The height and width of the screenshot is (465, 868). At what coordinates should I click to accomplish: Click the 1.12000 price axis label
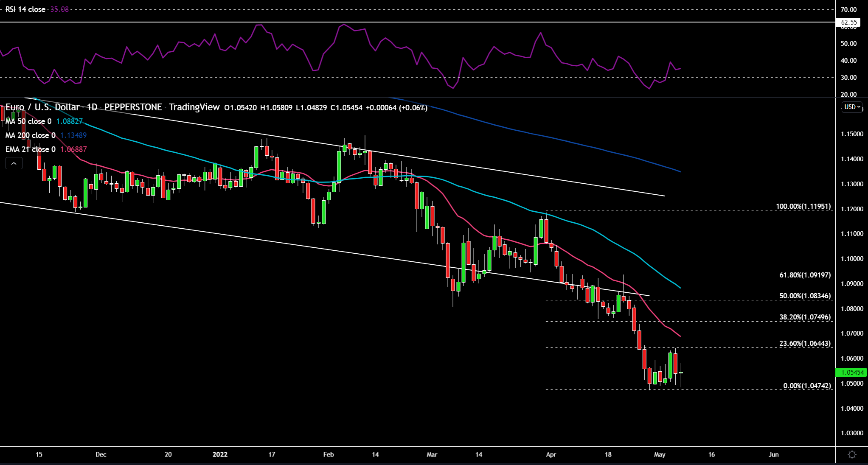(852, 209)
